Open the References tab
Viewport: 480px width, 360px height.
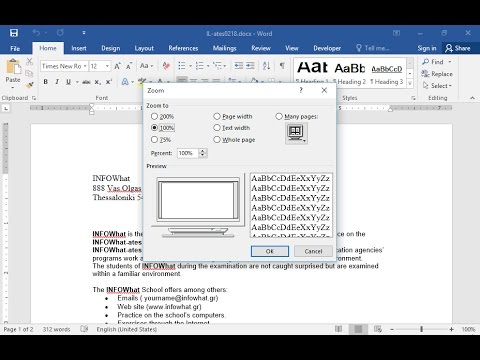coord(183,48)
